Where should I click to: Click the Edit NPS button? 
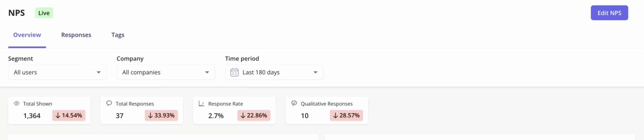(x=609, y=13)
